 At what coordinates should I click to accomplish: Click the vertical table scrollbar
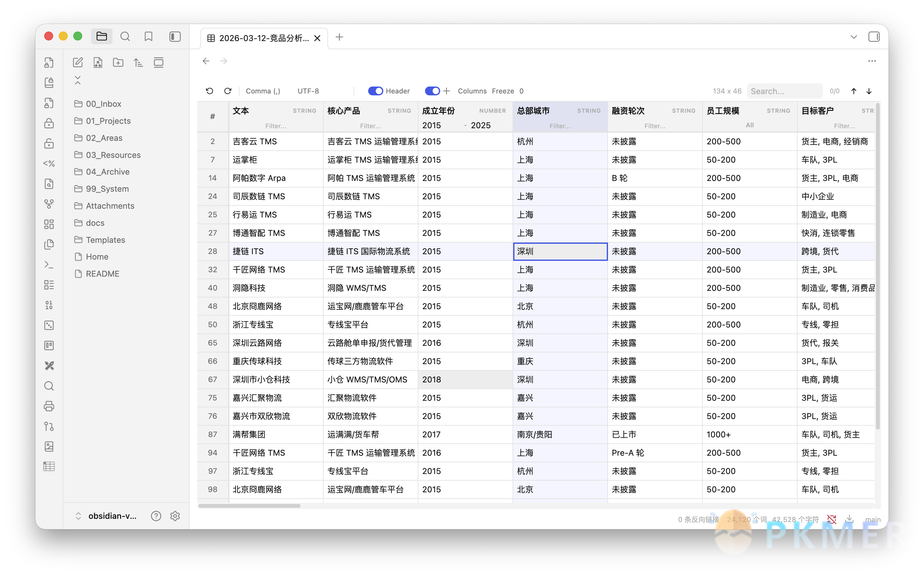(x=878, y=267)
